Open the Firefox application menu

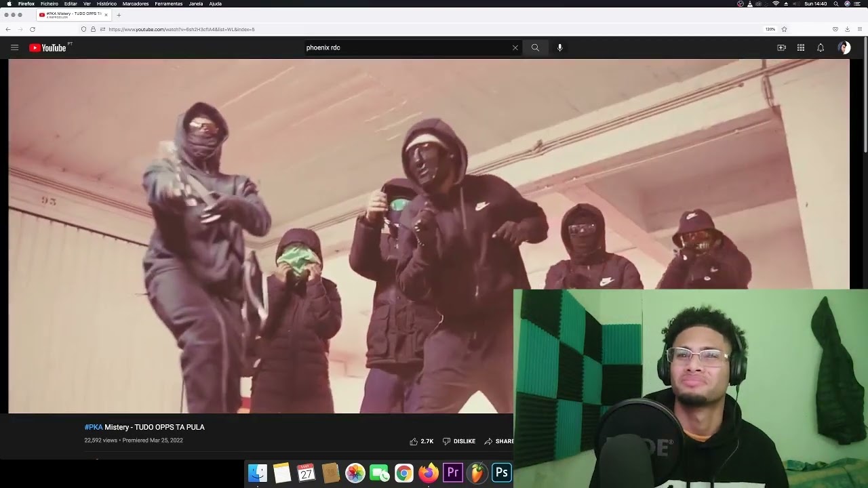(860, 29)
